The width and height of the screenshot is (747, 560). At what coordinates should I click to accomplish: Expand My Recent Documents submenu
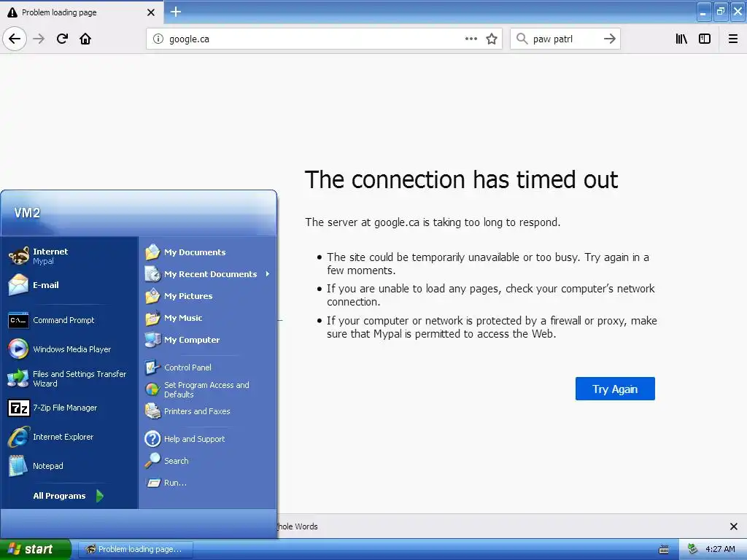coord(208,274)
